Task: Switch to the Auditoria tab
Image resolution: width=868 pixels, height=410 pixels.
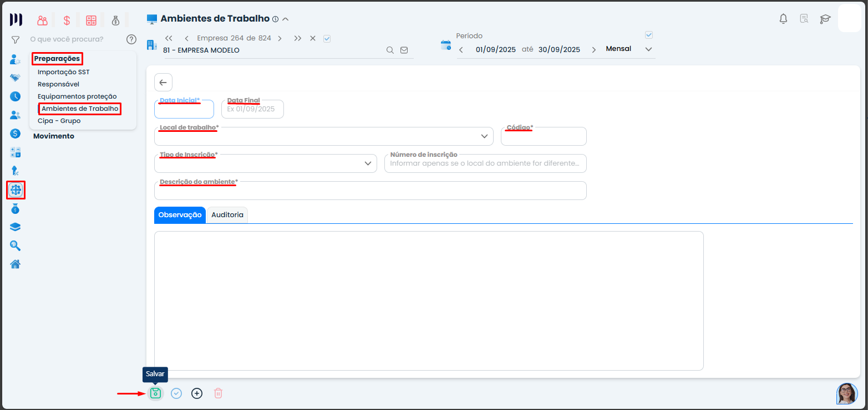Action: [227, 214]
